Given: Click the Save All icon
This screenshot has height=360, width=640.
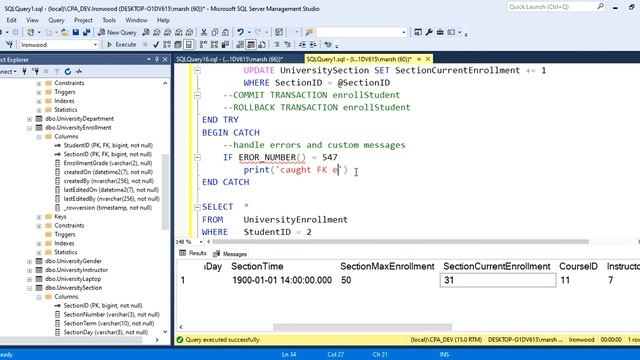Looking at the screenshot, I should [87, 32].
